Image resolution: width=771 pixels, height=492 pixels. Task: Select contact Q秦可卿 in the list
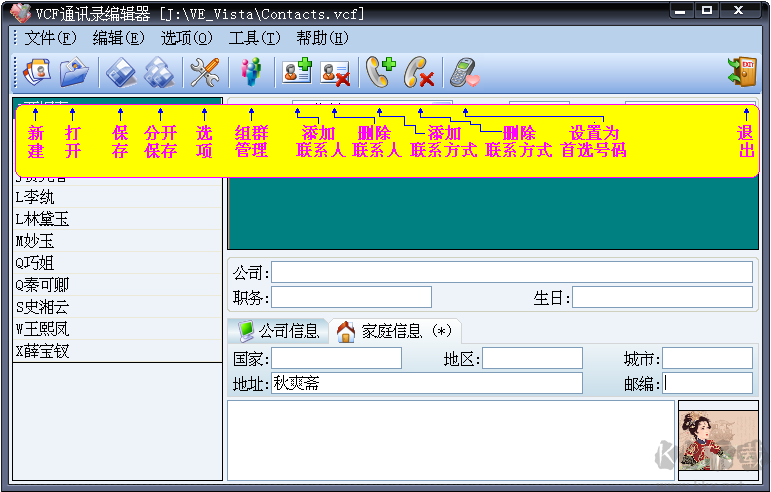point(118,285)
